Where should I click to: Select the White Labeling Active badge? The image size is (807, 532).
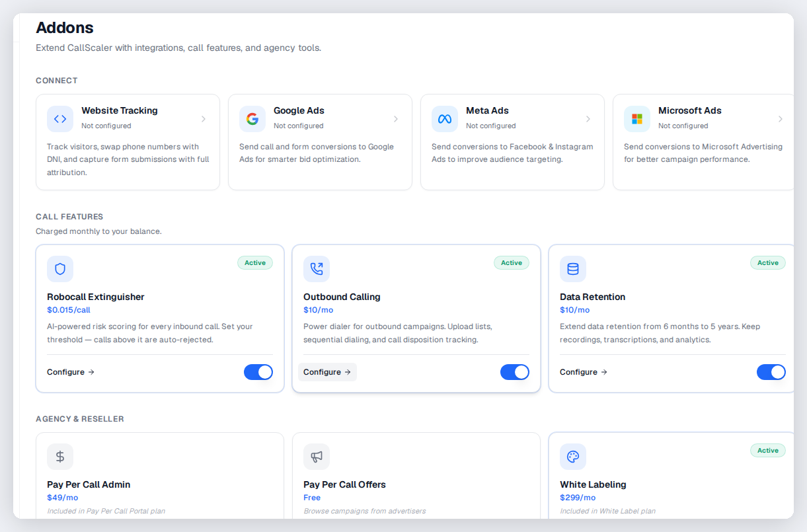pyautogui.click(x=768, y=450)
